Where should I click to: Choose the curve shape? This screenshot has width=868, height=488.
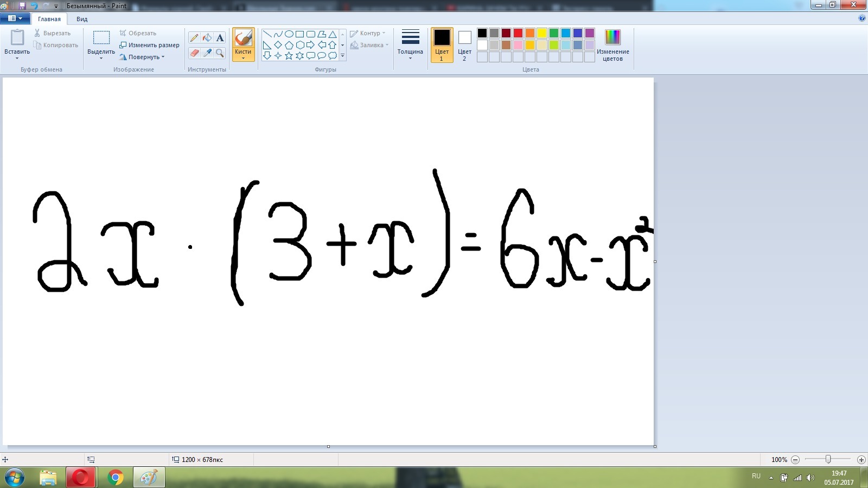coord(278,34)
